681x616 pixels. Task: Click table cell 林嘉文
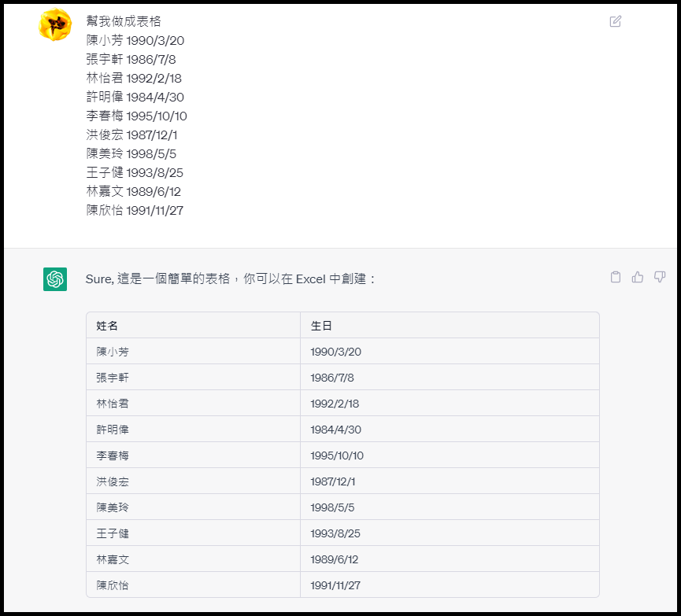193,559
